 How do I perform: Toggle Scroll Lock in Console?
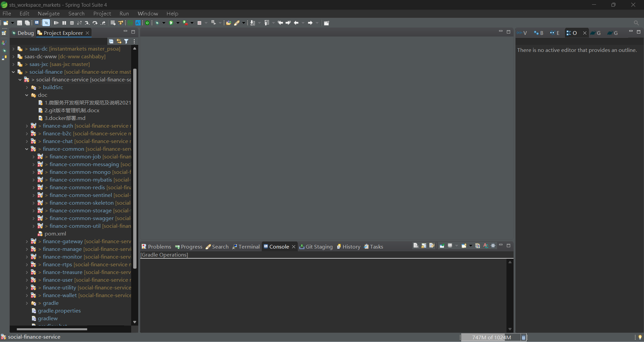click(424, 246)
